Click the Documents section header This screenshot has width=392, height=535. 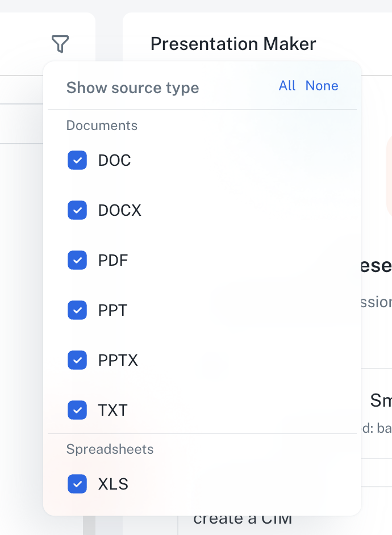(102, 126)
